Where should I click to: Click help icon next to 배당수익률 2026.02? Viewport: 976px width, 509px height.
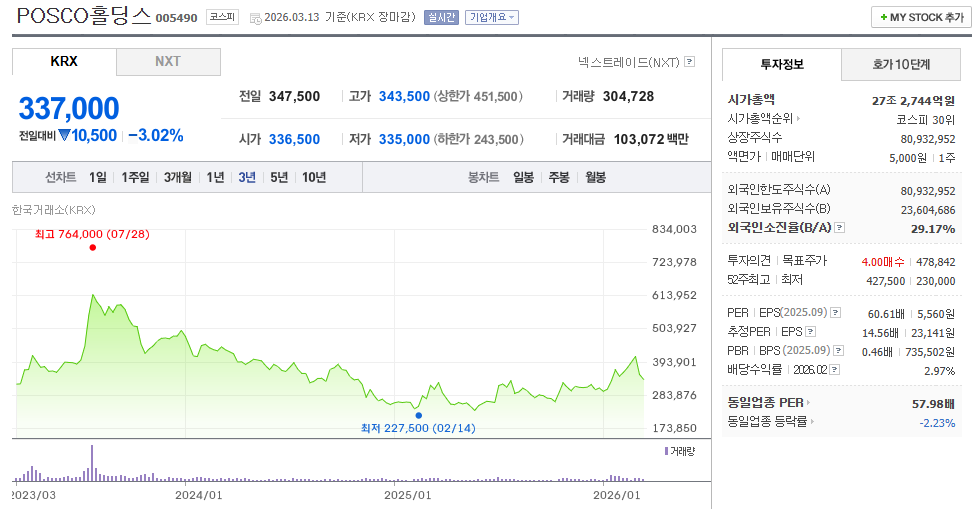click(835, 370)
